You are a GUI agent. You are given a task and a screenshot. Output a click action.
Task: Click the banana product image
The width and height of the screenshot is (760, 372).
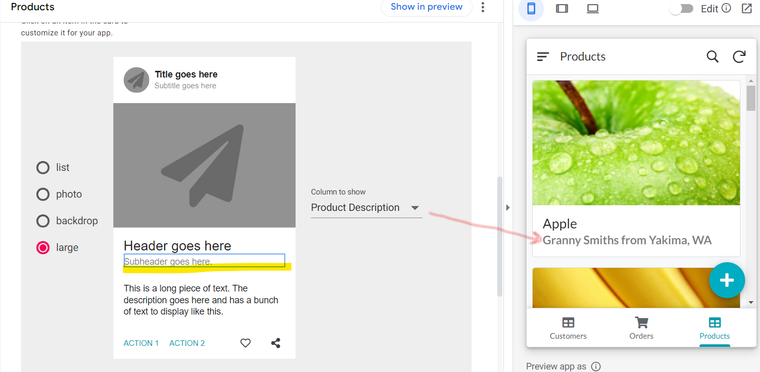[636, 288]
